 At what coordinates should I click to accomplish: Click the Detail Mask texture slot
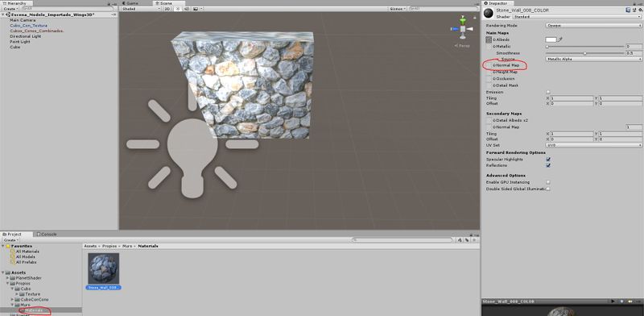(x=489, y=85)
